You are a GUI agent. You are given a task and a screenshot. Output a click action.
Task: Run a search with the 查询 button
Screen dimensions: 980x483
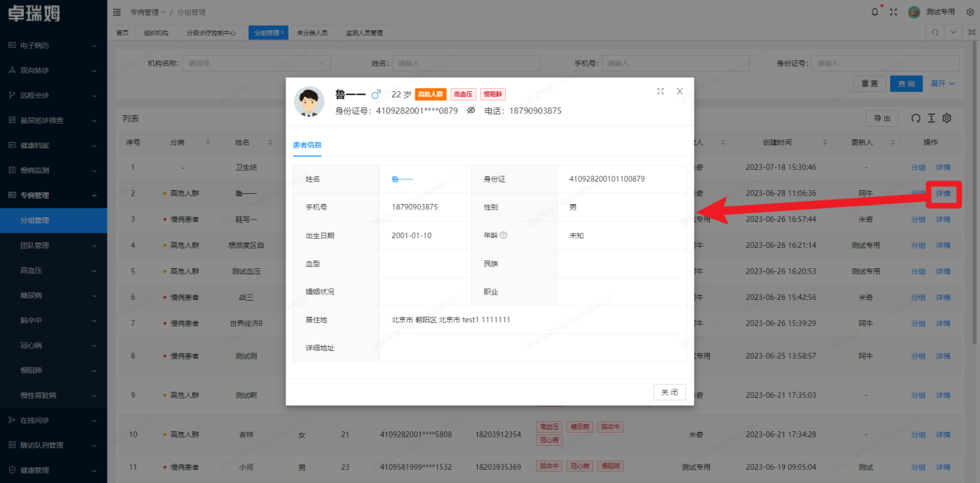click(x=906, y=83)
